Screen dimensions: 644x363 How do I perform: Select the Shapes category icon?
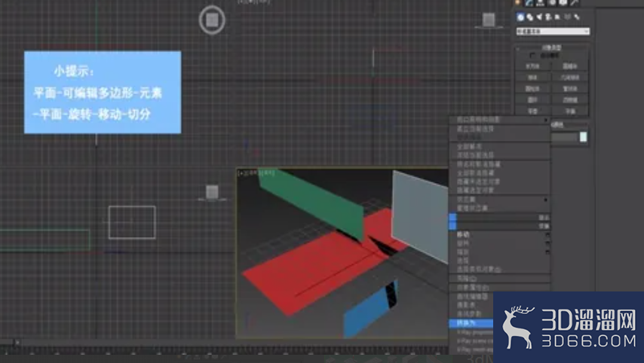(530, 17)
